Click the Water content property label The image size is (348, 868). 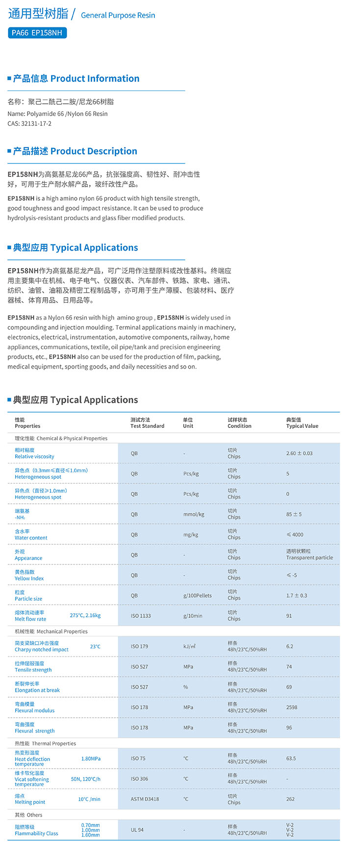[31, 538]
